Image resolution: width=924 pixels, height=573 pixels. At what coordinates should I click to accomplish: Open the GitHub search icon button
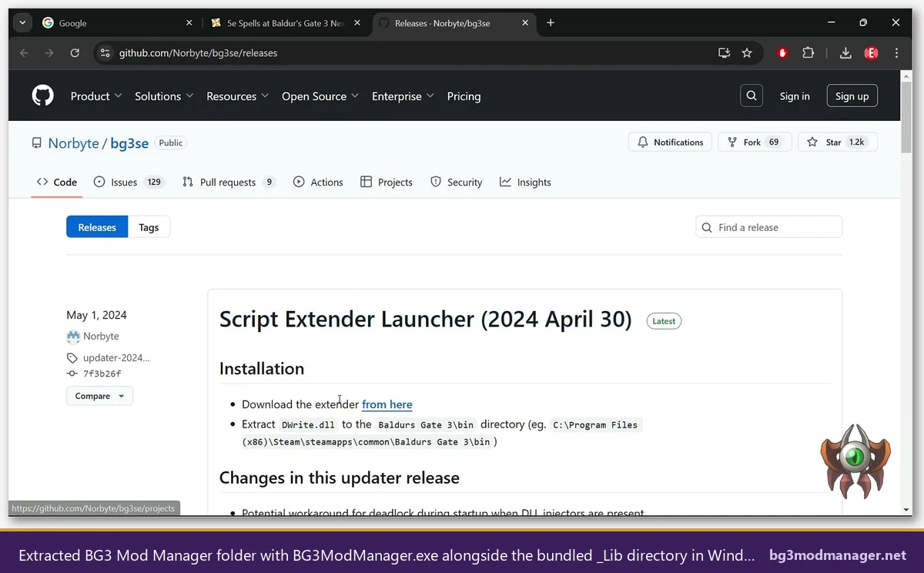tap(752, 96)
